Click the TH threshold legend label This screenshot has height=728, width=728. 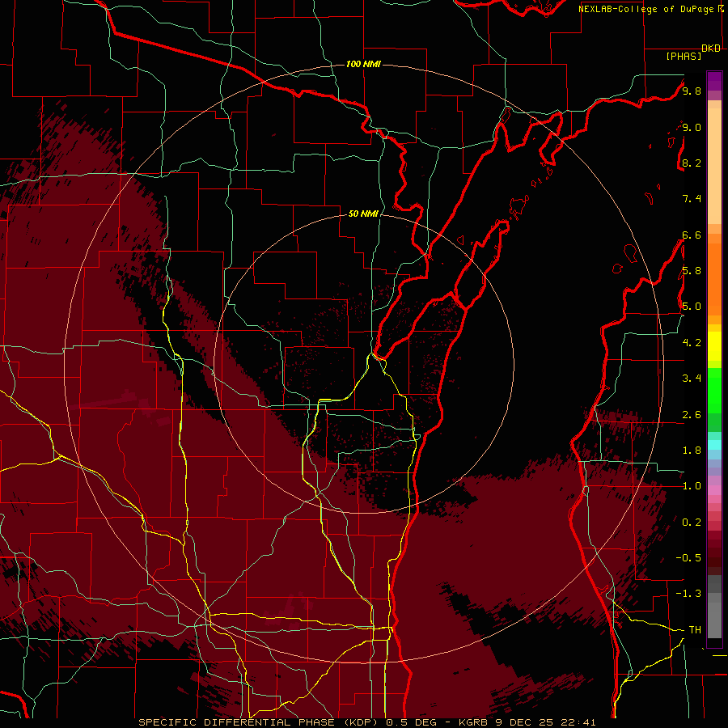pos(695,630)
